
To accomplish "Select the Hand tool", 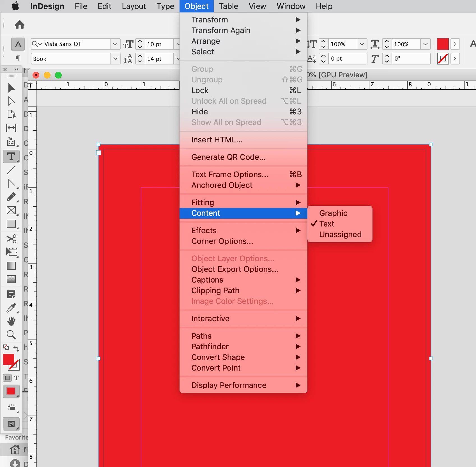I will pyautogui.click(x=11, y=321).
